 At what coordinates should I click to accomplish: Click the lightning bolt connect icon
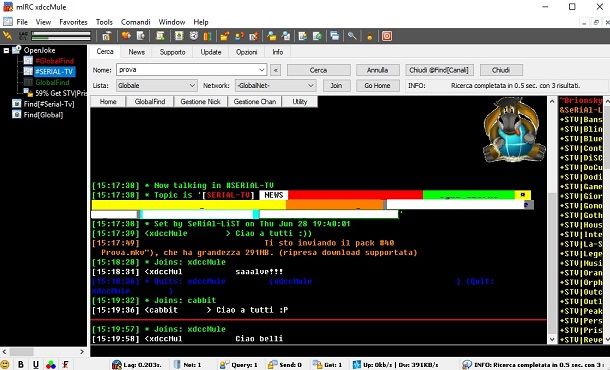[x=7, y=36]
